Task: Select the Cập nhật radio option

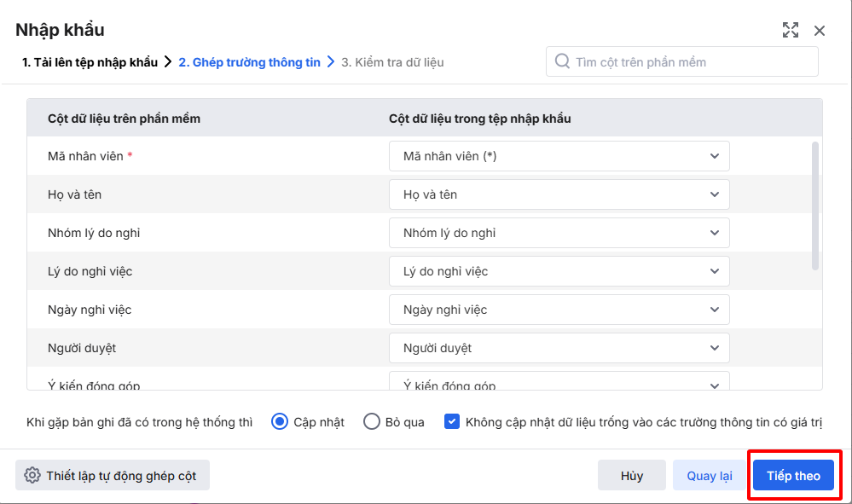Action: 280,421
